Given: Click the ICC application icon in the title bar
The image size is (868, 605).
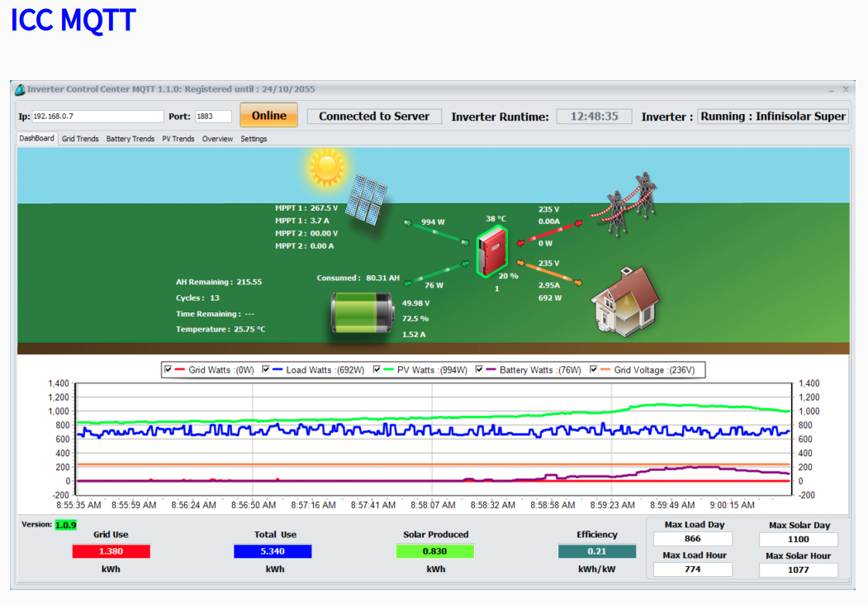Looking at the screenshot, I should (19, 89).
